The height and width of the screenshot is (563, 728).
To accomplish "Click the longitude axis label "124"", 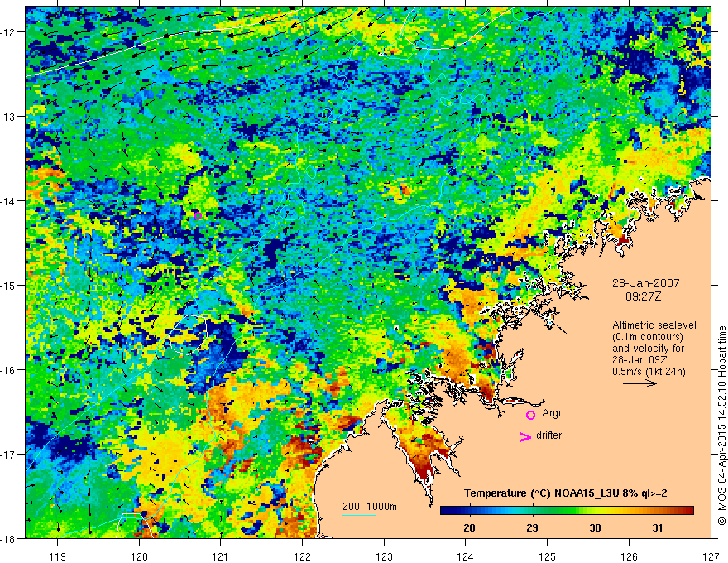I will click(x=466, y=556).
